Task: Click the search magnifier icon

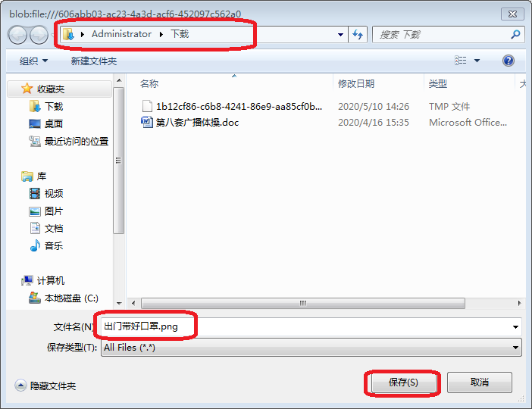Action: (x=515, y=34)
